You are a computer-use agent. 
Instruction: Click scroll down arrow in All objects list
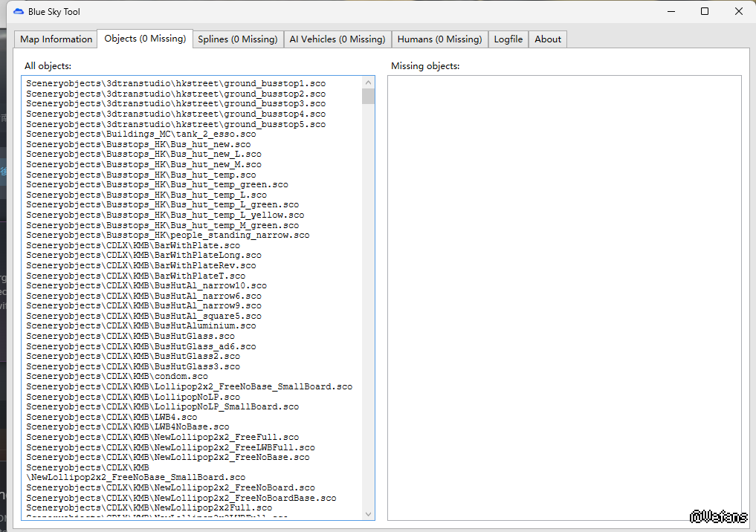pos(368,513)
